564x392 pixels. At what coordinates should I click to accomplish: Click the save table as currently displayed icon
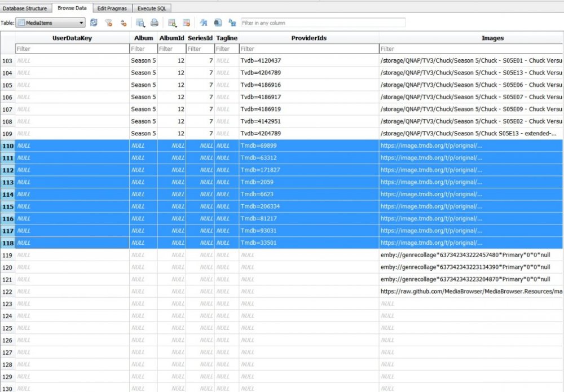(140, 23)
